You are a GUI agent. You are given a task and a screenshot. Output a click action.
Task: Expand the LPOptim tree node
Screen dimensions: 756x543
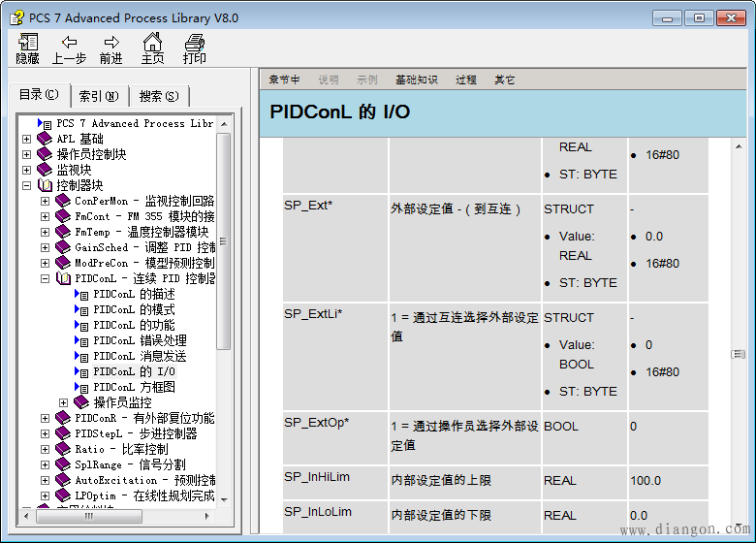[x=45, y=495]
